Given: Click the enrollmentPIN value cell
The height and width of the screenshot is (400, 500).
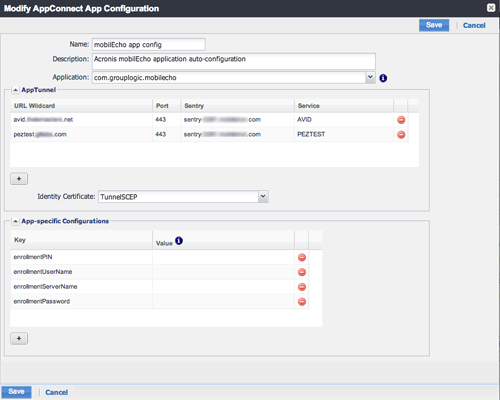Looking at the screenshot, I should point(223,257).
